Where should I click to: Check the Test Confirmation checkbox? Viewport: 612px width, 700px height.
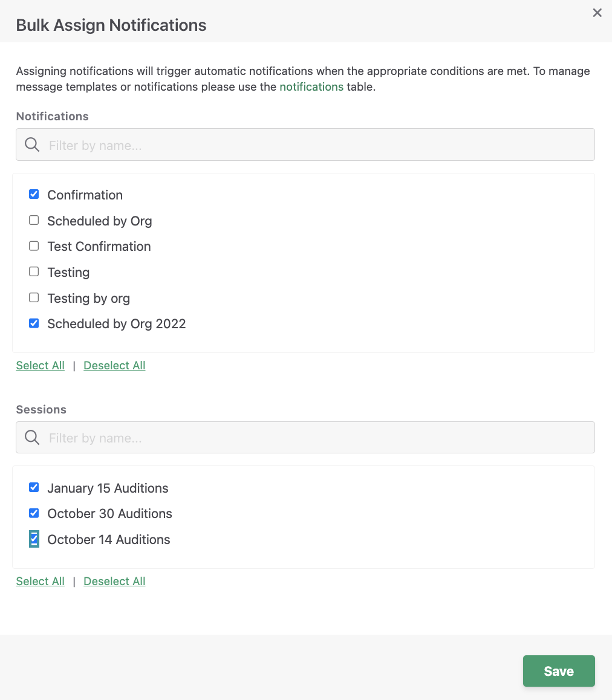34,246
